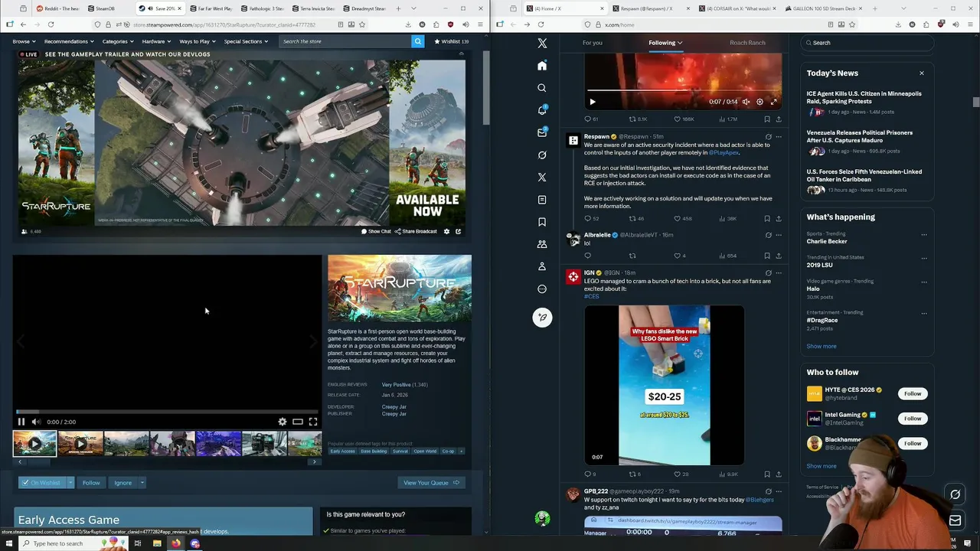The width and height of the screenshot is (980, 551).
Task: Click Share Broadcast on Steam page
Action: click(416, 231)
